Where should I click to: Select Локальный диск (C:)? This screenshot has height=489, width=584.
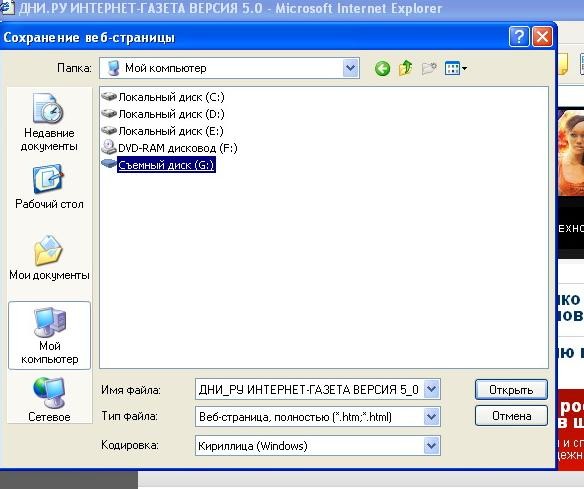pos(163,97)
